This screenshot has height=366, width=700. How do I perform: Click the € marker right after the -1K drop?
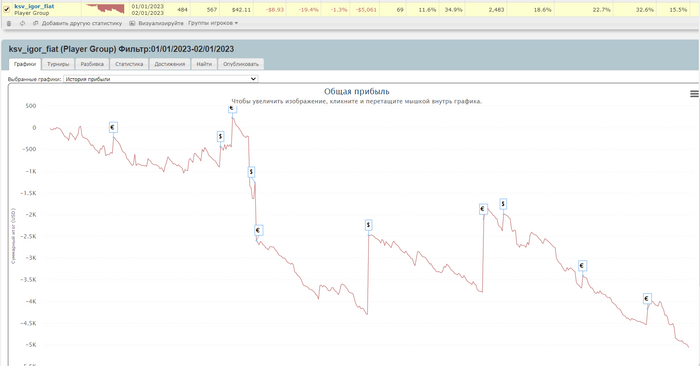tap(258, 230)
